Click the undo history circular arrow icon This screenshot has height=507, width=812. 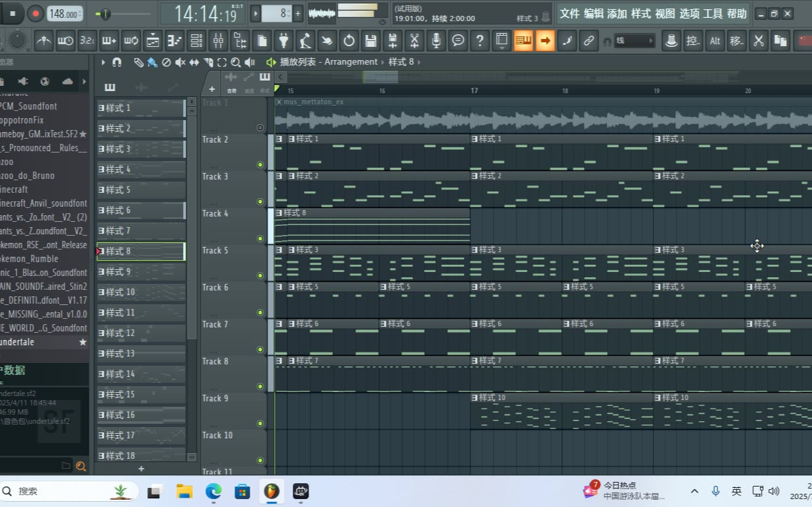pyautogui.click(x=349, y=41)
